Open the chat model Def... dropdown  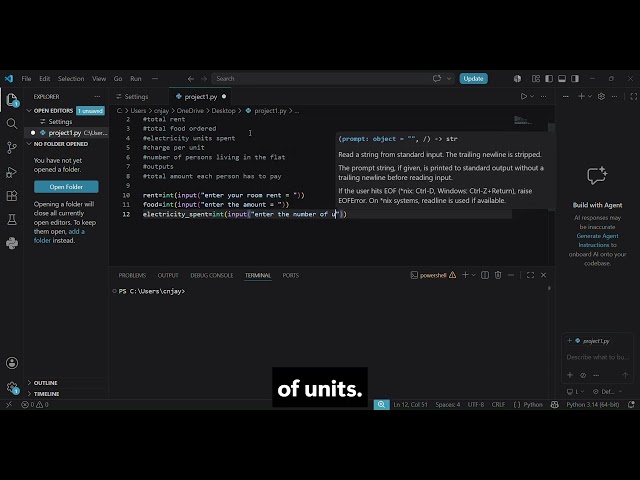(x=607, y=391)
